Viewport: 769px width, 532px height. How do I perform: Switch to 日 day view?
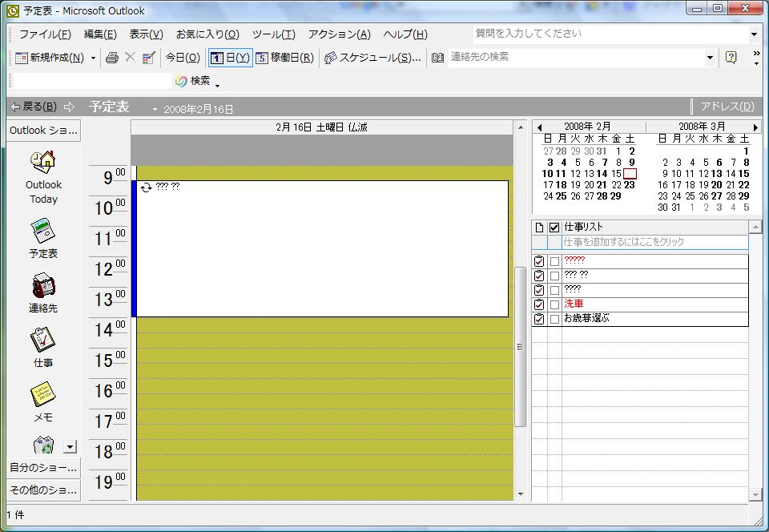pyautogui.click(x=231, y=58)
